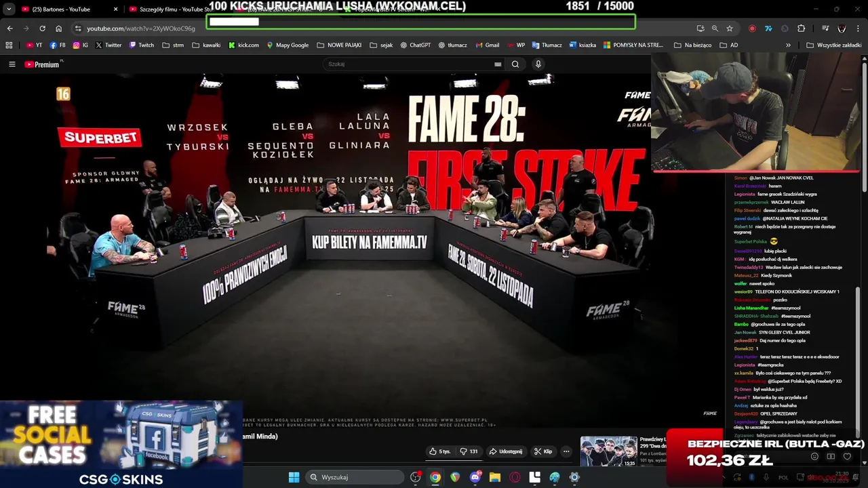This screenshot has width=868, height=488.
Task: Start voice search with the microphone
Action: point(538,64)
